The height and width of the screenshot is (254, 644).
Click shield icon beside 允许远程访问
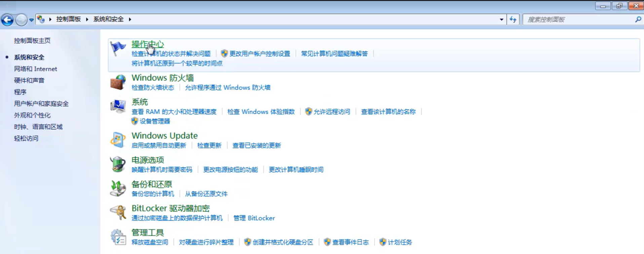pyautogui.click(x=308, y=111)
